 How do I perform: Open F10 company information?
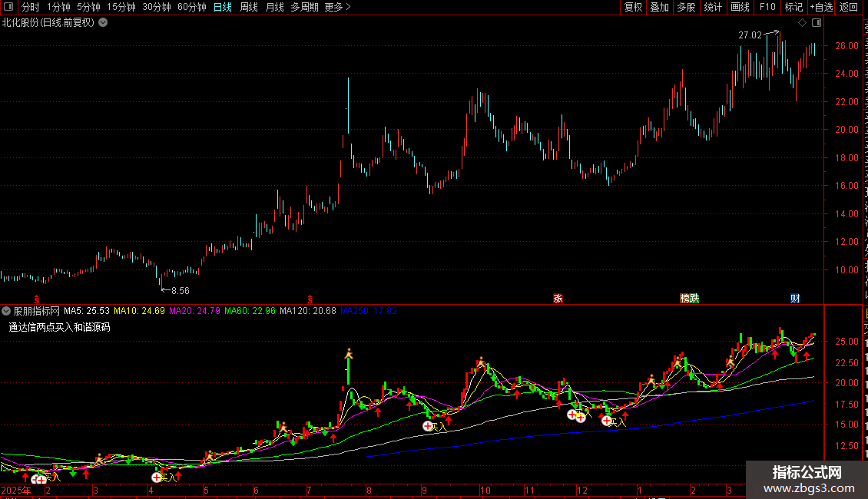[767, 7]
